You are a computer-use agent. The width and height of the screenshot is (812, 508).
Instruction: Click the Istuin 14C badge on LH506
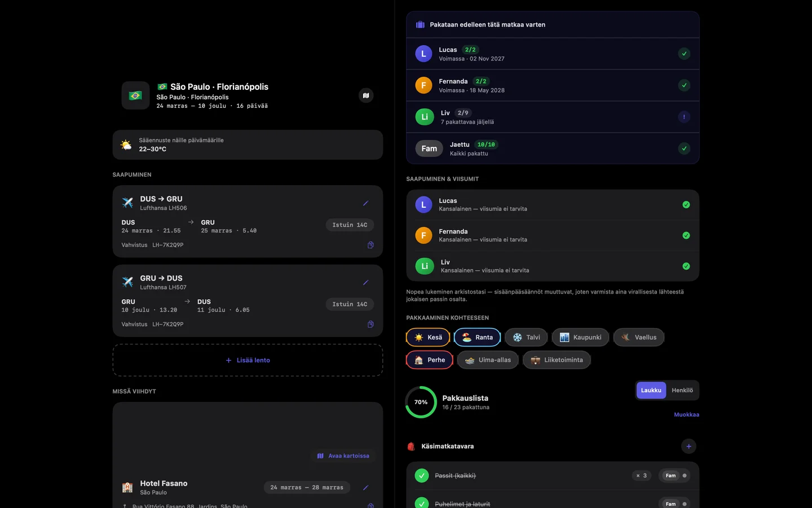pyautogui.click(x=350, y=225)
